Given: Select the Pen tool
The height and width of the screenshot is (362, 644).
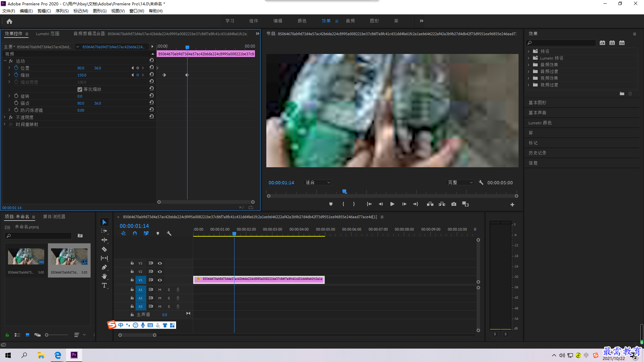Looking at the screenshot, I should [104, 267].
